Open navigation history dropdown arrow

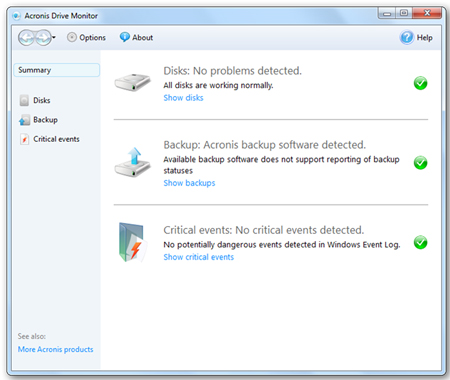[x=54, y=37]
